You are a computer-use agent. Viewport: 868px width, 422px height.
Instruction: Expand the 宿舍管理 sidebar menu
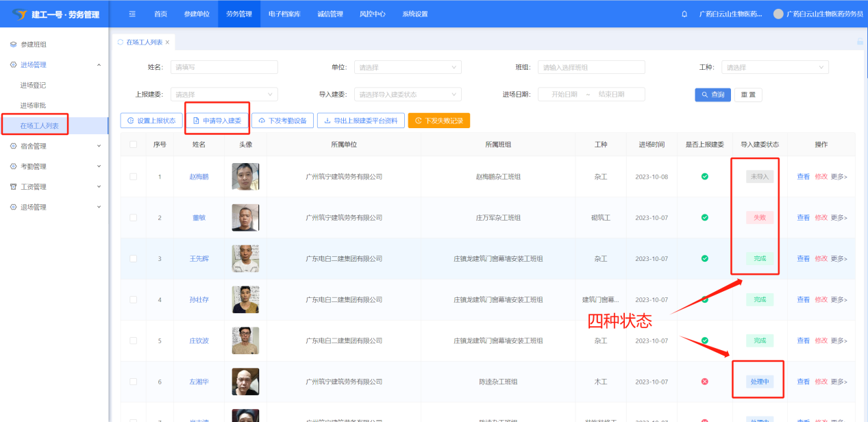pos(55,146)
